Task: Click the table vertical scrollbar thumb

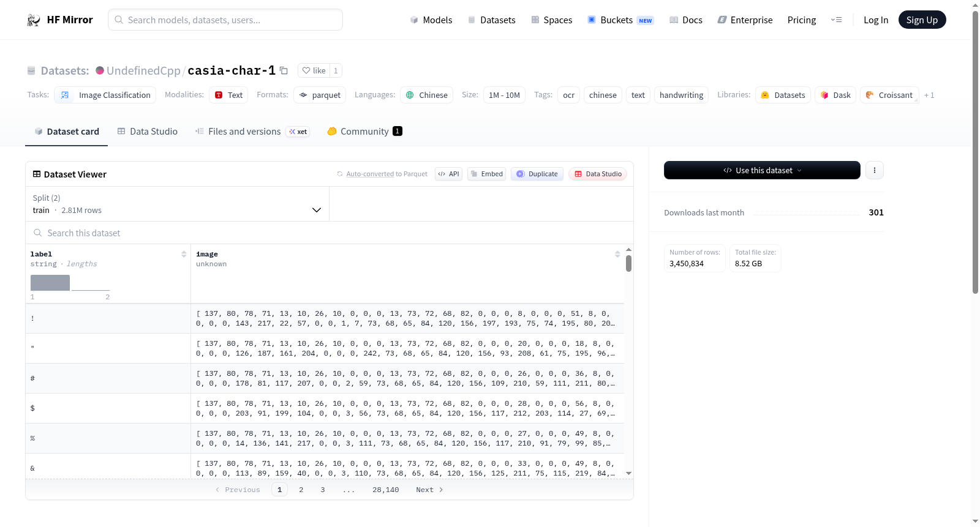Action: 628,263
